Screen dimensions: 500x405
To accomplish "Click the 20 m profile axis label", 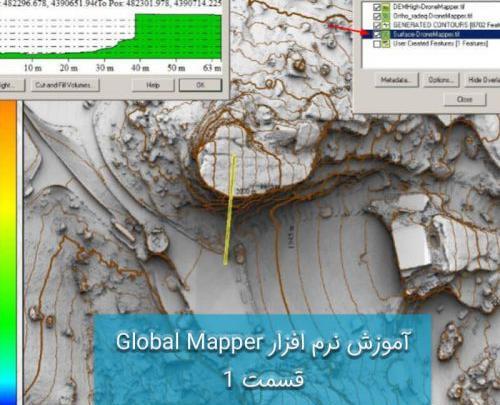I will (x=69, y=68).
